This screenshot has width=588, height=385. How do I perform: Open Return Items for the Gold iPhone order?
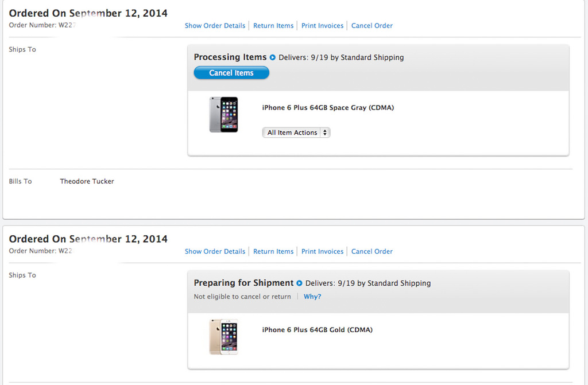(x=273, y=251)
